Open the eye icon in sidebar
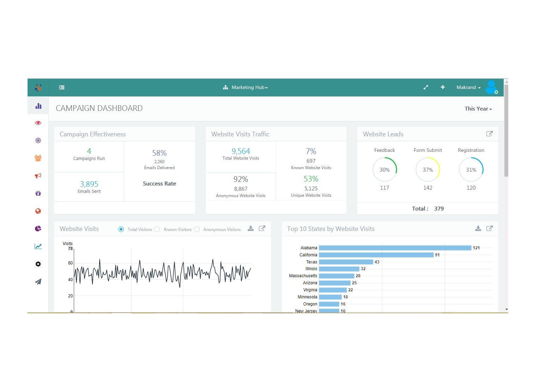545x392 pixels. pos(38,123)
